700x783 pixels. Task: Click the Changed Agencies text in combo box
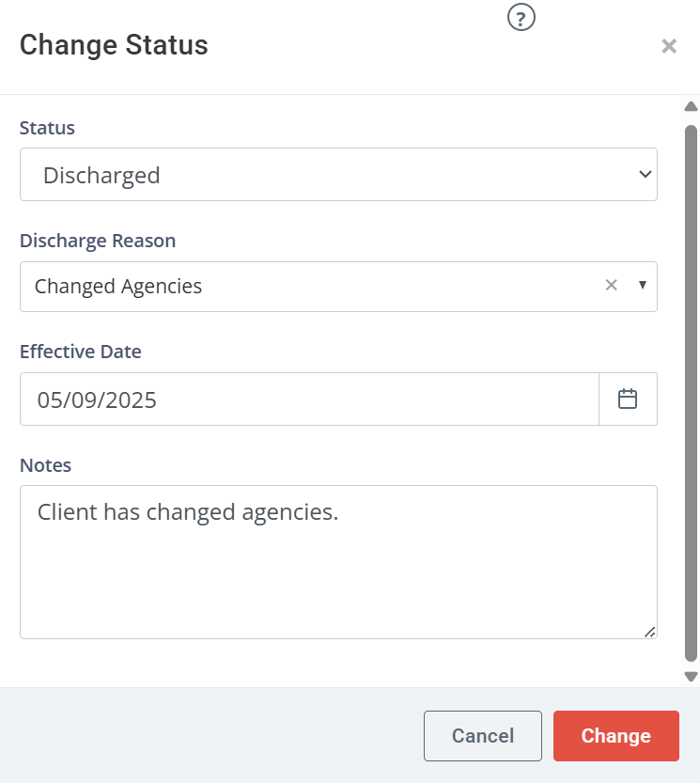(x=118, y=286)
